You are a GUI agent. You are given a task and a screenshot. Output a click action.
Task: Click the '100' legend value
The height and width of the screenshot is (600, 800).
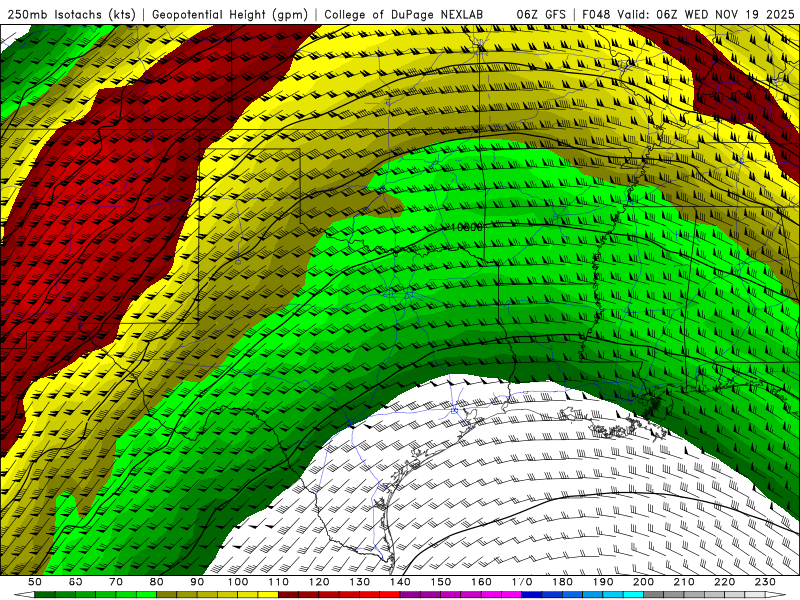tap(238, 582)
